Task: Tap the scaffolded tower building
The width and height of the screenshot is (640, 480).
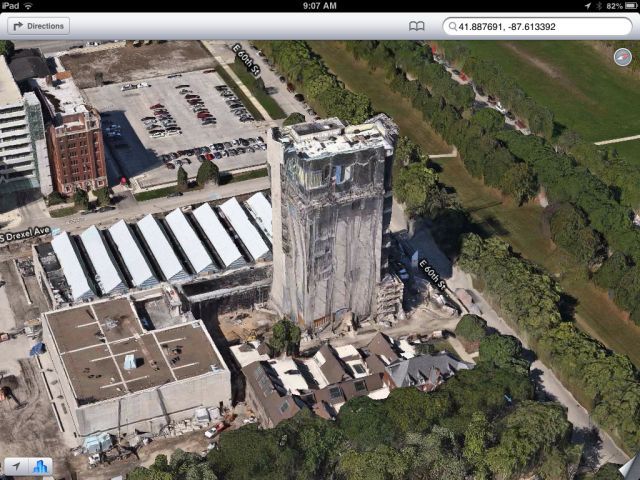Action: coord(328,220)
